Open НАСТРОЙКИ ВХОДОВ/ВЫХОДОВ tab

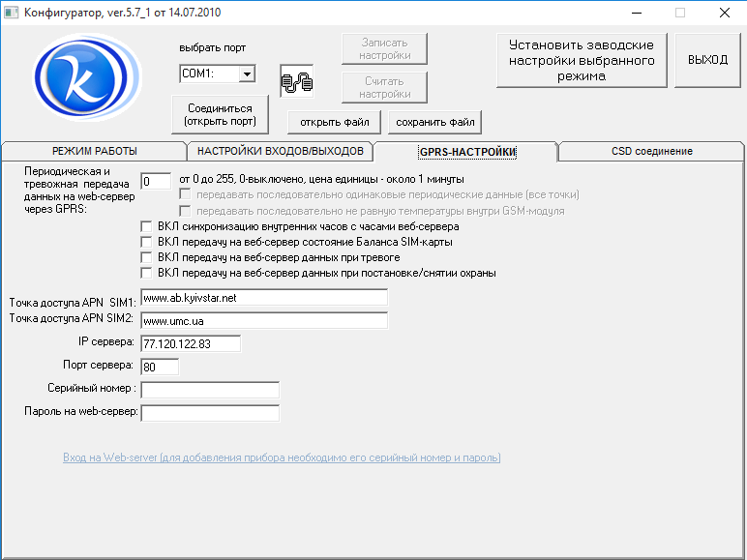click(280, 151)
